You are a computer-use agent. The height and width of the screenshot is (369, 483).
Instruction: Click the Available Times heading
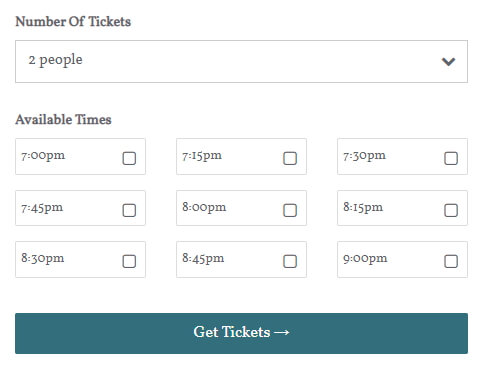tap(63, 120)
